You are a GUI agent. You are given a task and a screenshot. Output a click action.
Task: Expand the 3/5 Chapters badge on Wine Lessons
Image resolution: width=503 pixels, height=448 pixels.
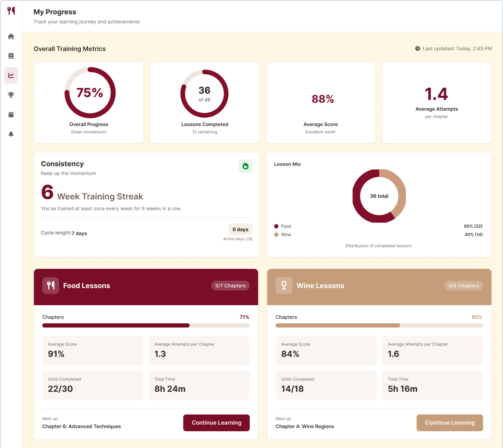click(x=464, y=285)
